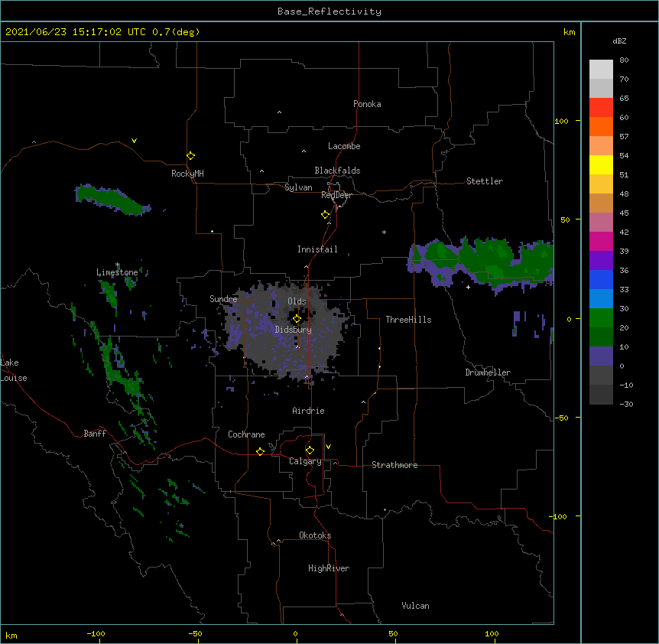
Task: Select the purple 36-39 dBZ legend swatch
Action: pos(601,260)
